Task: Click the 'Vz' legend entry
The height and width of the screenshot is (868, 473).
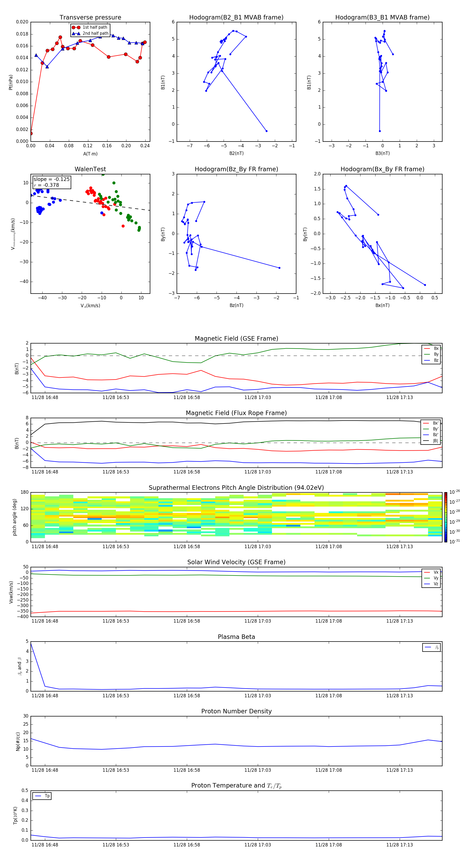Action: tap(431, 584)
